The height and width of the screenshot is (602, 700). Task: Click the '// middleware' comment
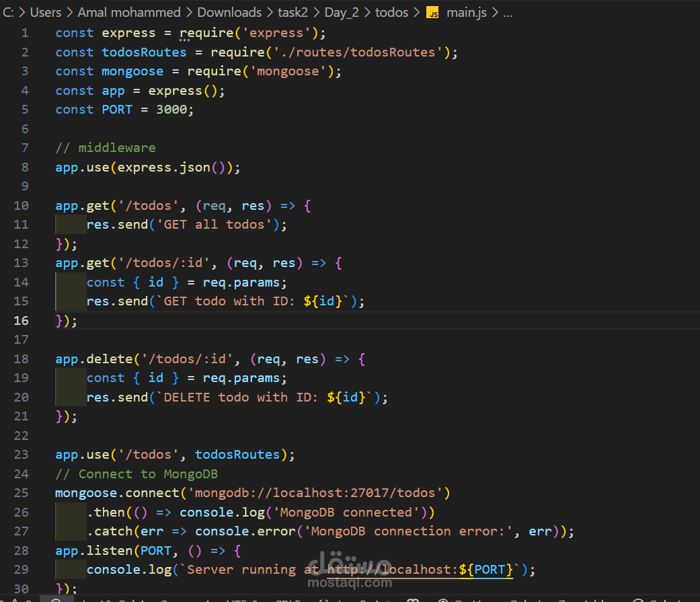click(106, 148)
